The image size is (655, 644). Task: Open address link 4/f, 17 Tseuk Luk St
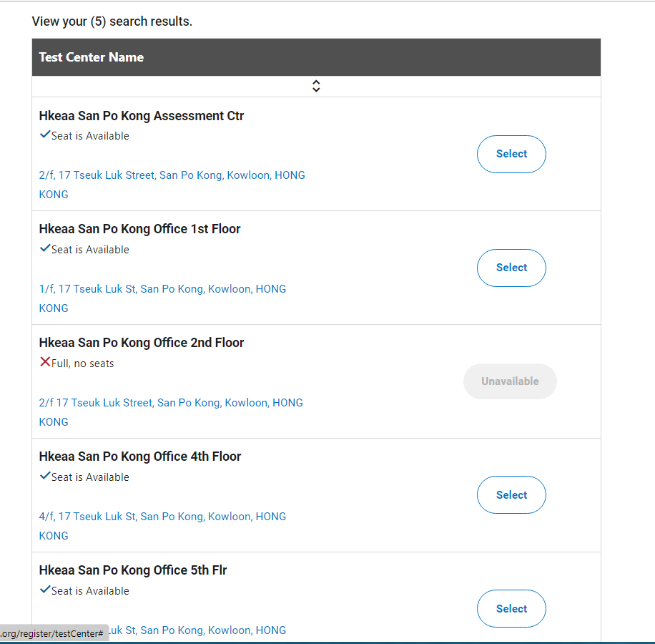click(x=162, y=526)
